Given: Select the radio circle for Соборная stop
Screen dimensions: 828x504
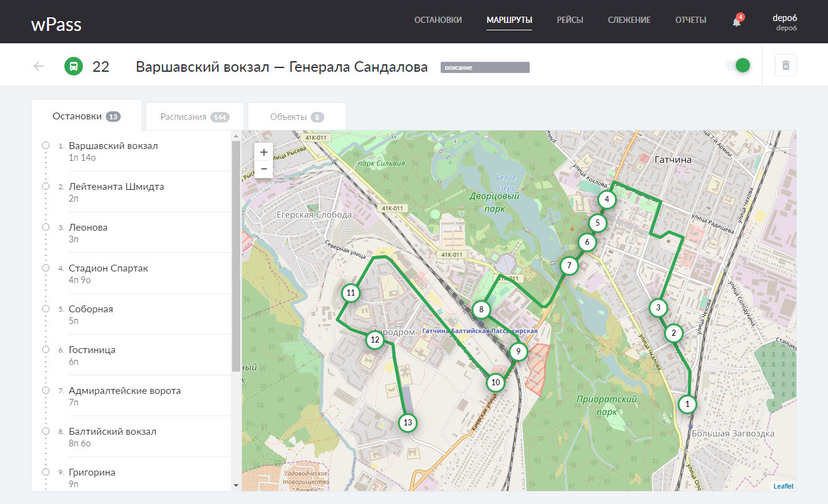Looking at the screenshot, I should tap(46, 309).
